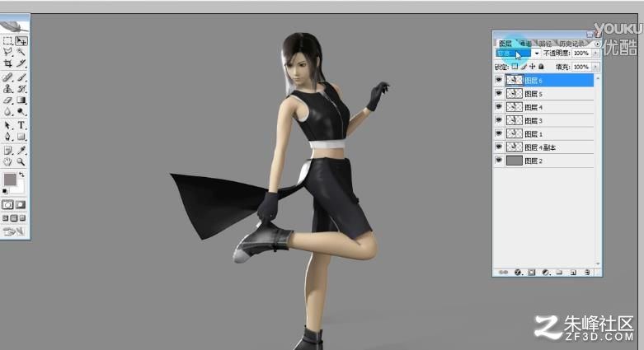The image size is (644, 350).
Task: Select the Hand tool
Action: click(x=7, y=161)
